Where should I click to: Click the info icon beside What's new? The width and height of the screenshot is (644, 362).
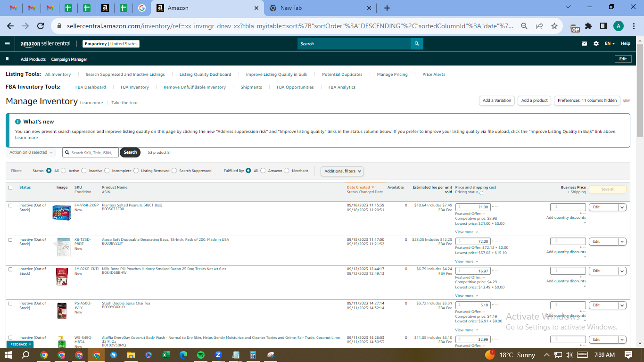(x=18, y=122)
